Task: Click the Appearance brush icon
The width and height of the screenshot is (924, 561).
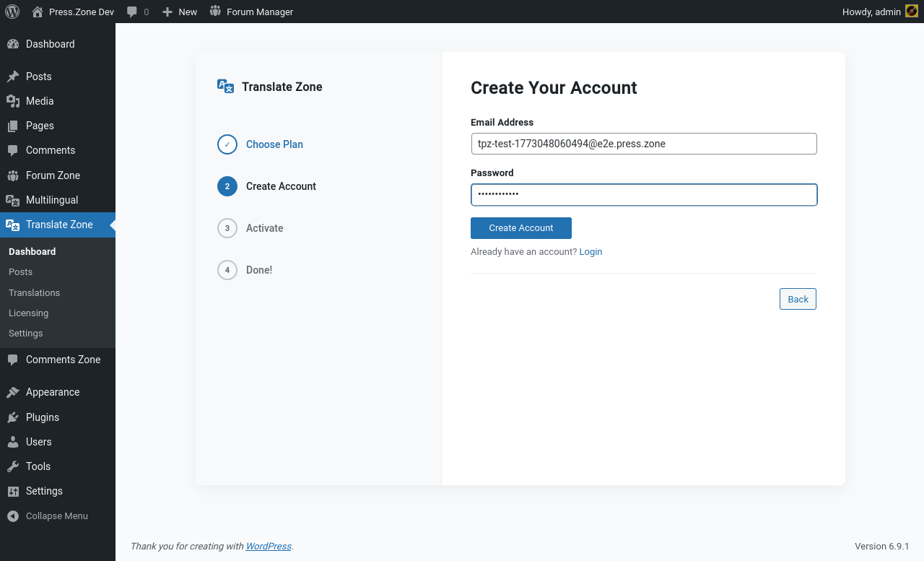Action: (13, 392)
